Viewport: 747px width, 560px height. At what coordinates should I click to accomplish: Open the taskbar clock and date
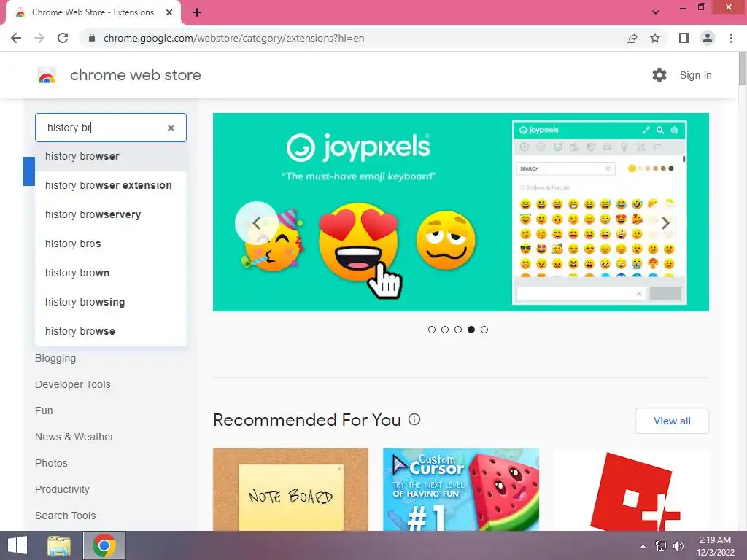coord(715,546)
